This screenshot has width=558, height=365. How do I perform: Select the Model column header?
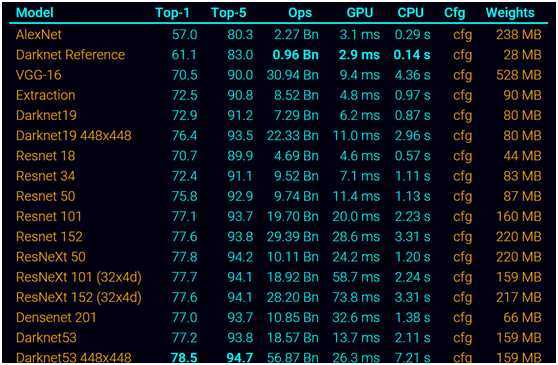tap(35, 13)
